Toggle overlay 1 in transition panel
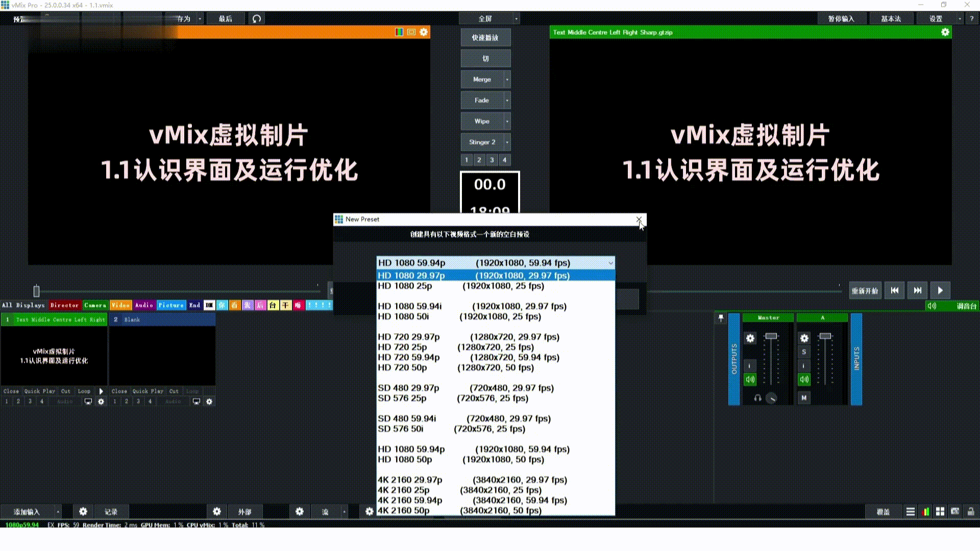This screenshot has height=551, width=980. (x=467, y=160)
